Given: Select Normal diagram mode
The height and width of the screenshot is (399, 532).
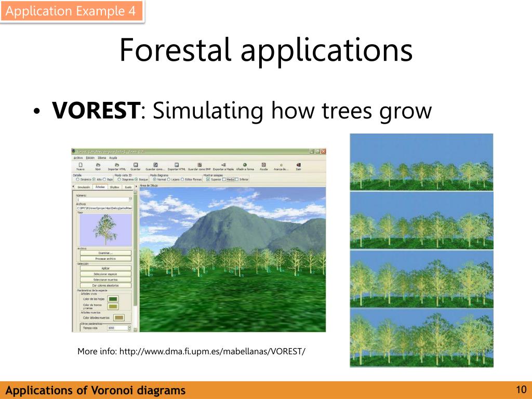Looking at the screenshot, I should (154, 179).
